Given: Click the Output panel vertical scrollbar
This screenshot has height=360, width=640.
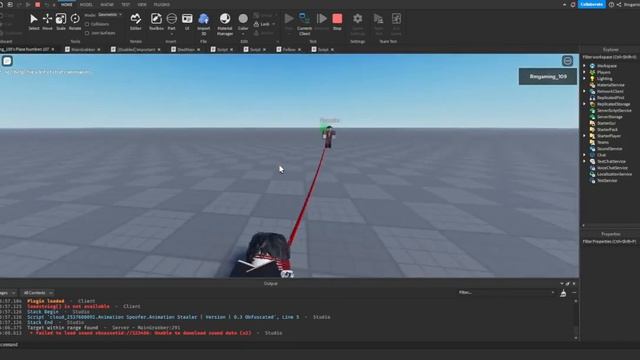Looking at the screenshot, I should (576, 319).
